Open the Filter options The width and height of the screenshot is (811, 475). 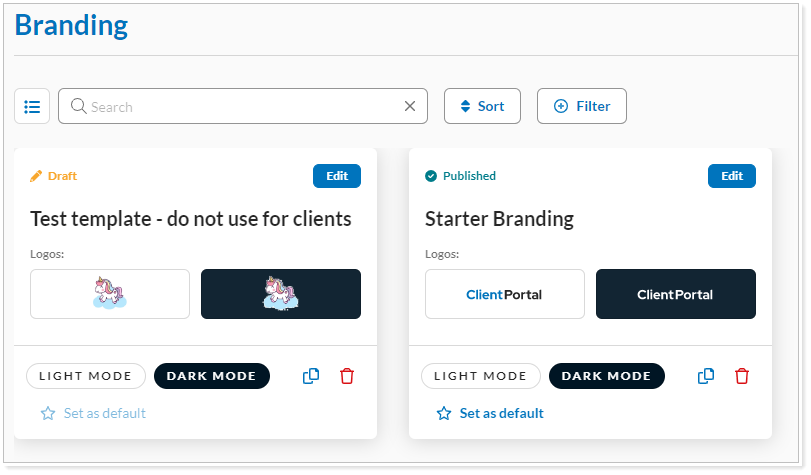(x=582, y=106)
